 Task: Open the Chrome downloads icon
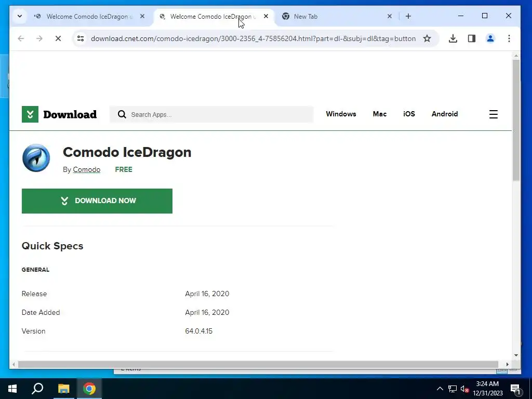click(453, 38)
